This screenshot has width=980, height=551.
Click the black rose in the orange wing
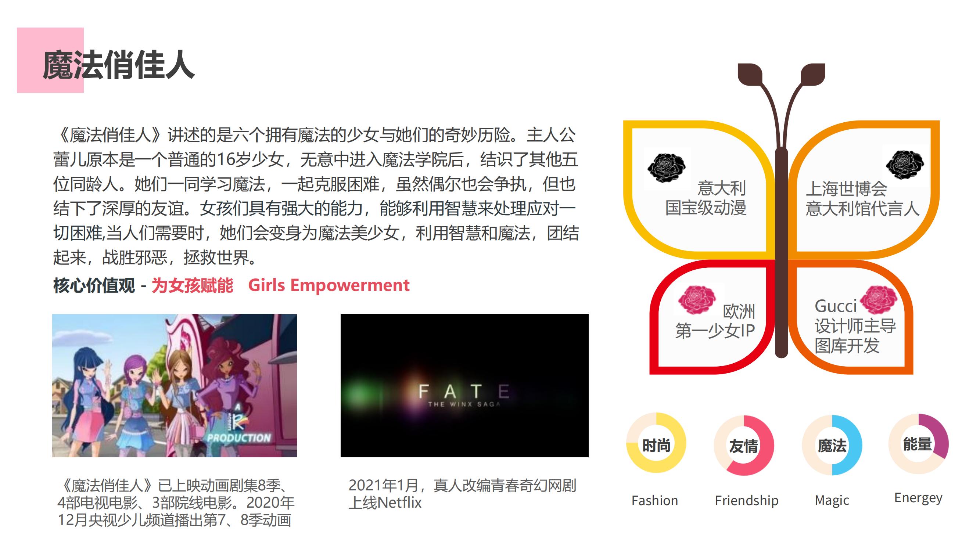pos(905,165)
